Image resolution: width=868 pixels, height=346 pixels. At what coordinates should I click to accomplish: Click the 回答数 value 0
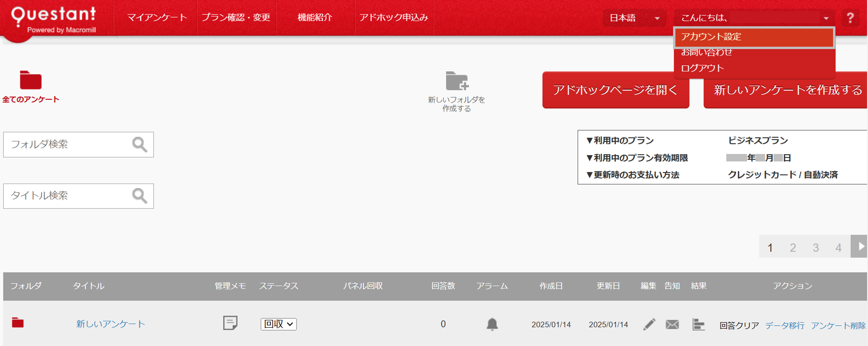pos(443,324)
